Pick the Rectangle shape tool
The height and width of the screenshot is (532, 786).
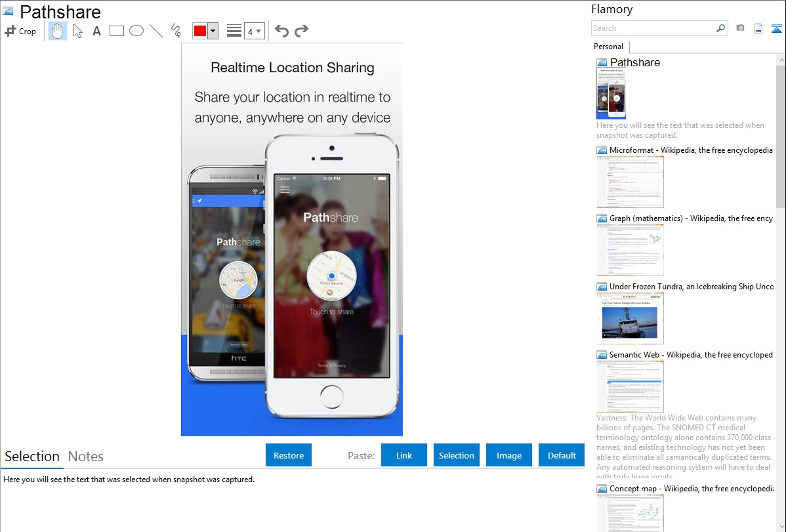pyautogui.click(x=116, y=31)
